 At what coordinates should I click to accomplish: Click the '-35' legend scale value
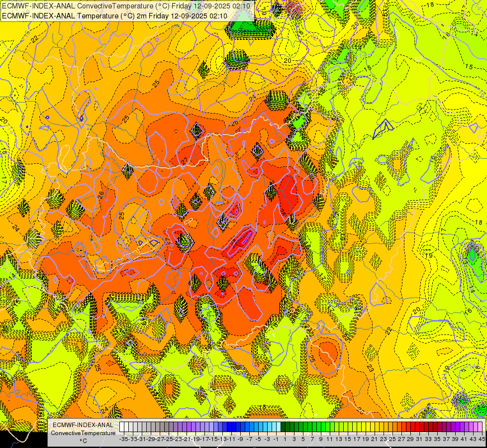coord(124,440)
